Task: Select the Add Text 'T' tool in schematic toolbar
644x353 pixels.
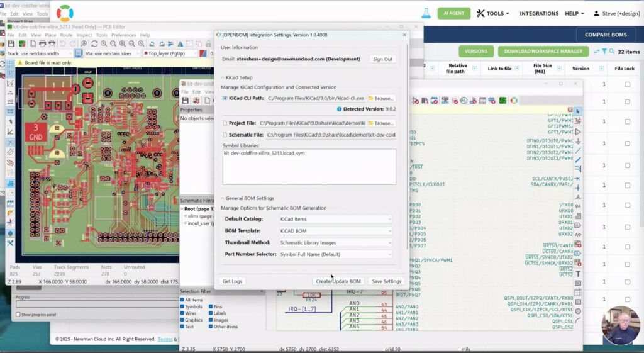Action: (578, 274)
